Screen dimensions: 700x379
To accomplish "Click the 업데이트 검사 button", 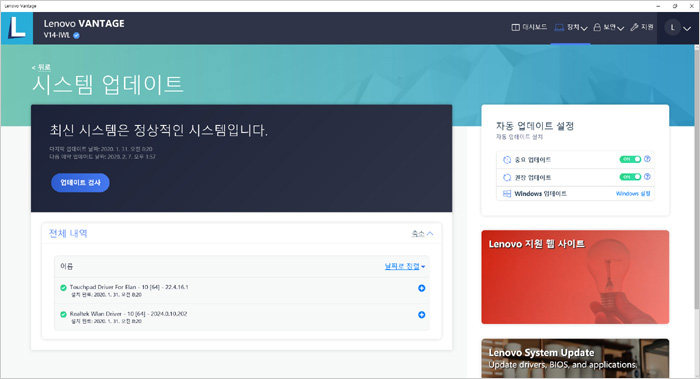I will point(80,183).
